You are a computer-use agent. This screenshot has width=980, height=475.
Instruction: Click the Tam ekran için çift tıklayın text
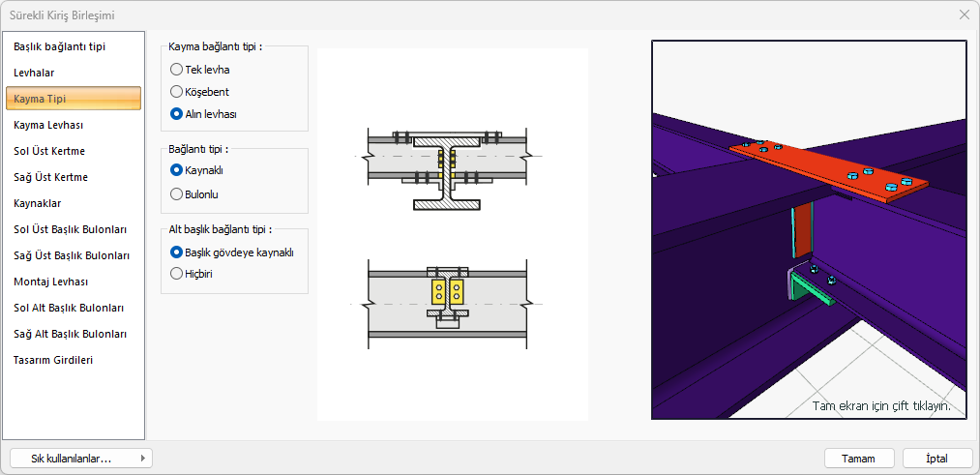point(881,405)
